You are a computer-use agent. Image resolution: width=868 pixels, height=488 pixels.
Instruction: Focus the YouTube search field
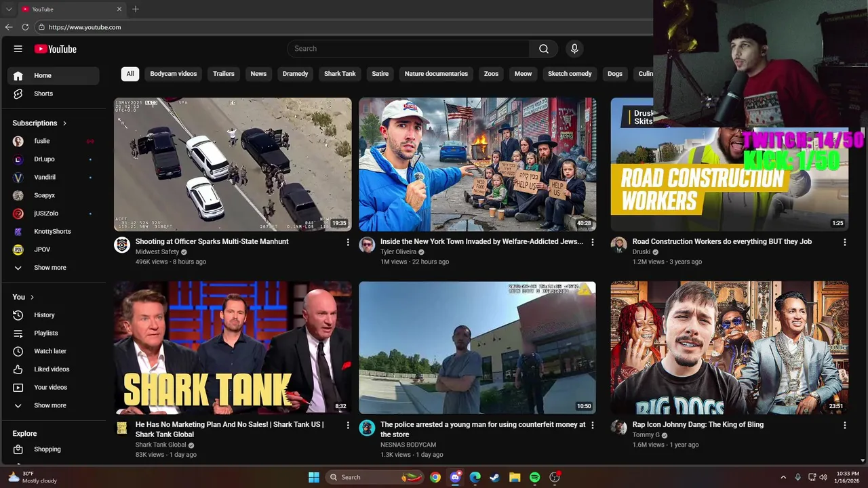409,49
